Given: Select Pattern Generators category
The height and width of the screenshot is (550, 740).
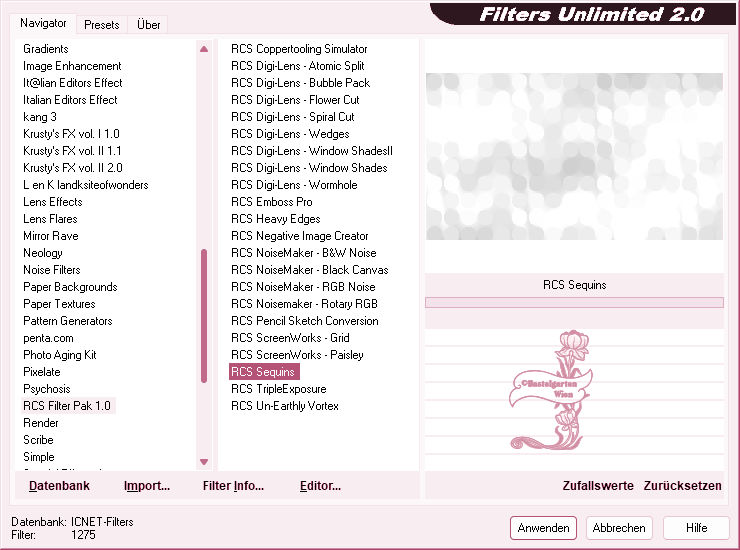Looking at the screenshot, I should click(x=67, y=321).
